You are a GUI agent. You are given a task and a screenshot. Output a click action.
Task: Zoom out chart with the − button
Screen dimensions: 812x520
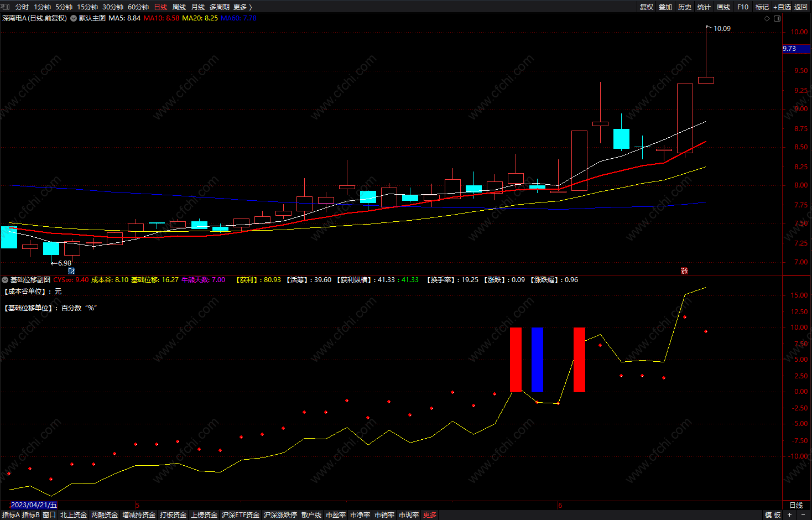803,515
